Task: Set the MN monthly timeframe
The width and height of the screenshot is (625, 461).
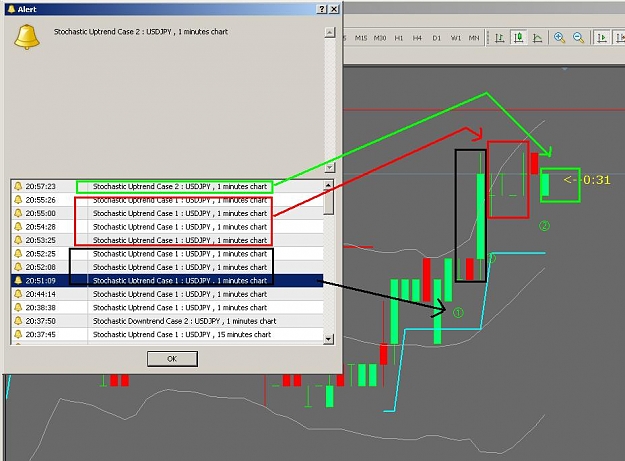Action: [x=474, y=38]
